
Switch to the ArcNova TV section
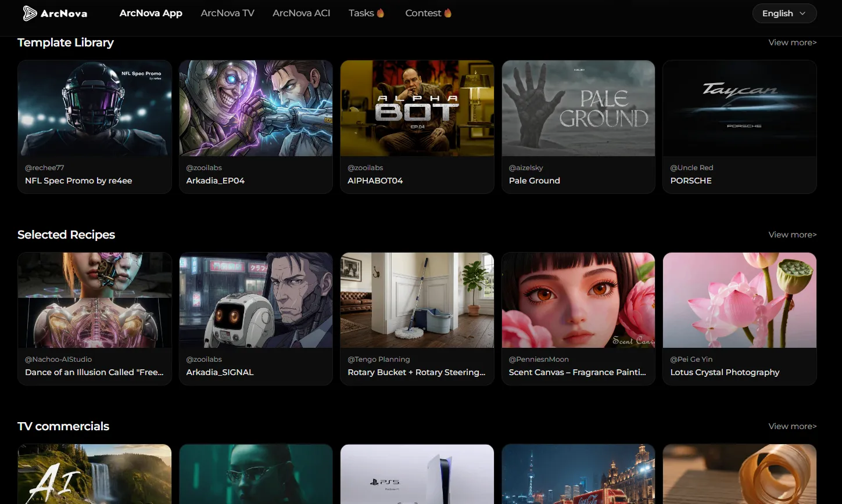(227, 13)
